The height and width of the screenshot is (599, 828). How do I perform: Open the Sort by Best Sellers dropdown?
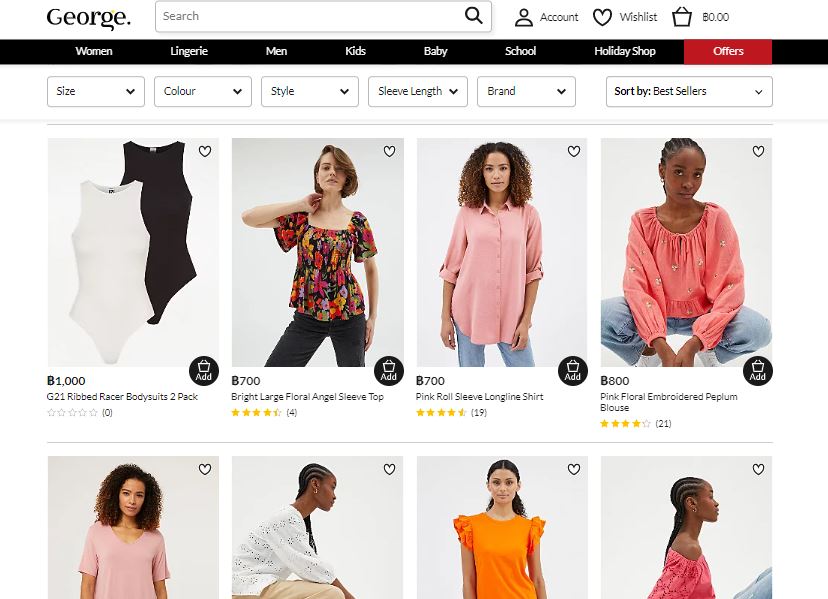(688, 91)
